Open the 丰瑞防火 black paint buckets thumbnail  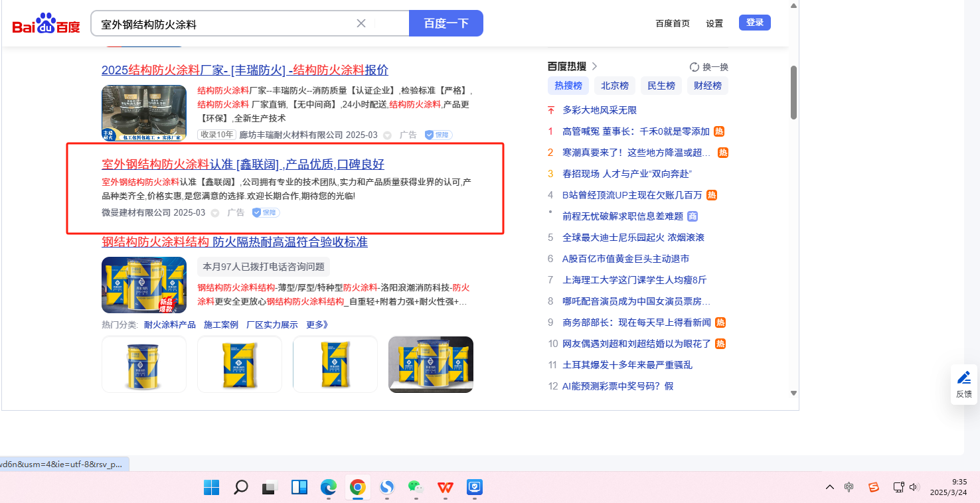coord(144,113)
